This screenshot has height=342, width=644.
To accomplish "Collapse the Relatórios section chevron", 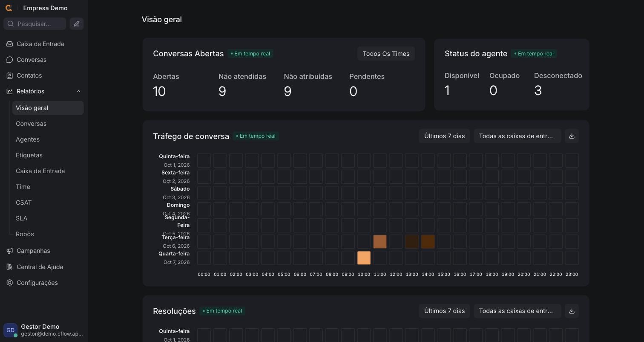I will coord(78,91).
